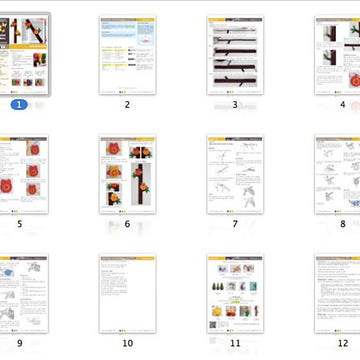Select page 7 thumbnail with stitch diagrams
360x360 pixels.
235,174
